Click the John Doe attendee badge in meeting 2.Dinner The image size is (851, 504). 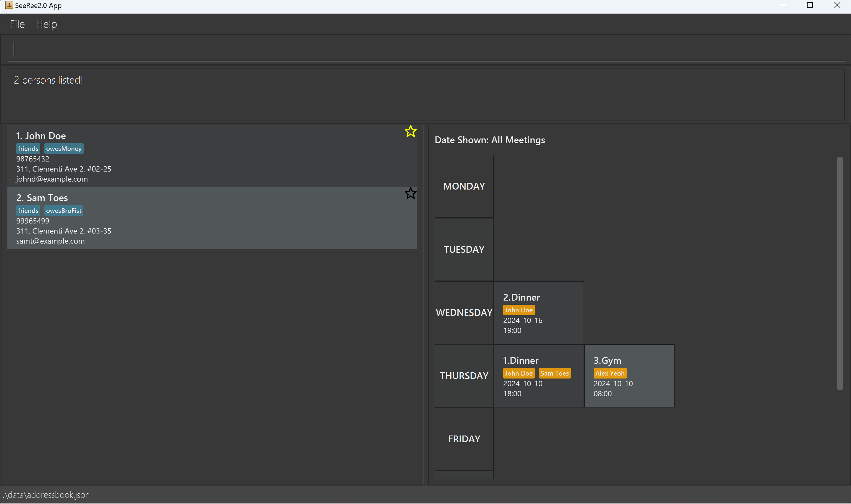518,310
